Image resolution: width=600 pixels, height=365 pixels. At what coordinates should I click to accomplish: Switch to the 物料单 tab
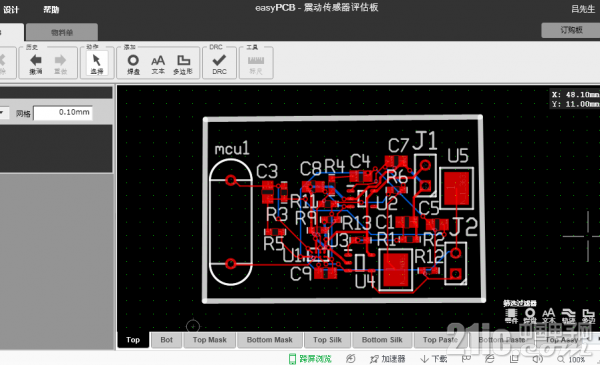point(62,32)
